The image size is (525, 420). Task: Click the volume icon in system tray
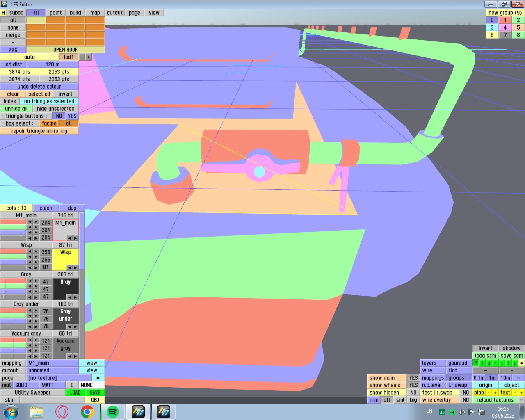[x=461, y=412]
